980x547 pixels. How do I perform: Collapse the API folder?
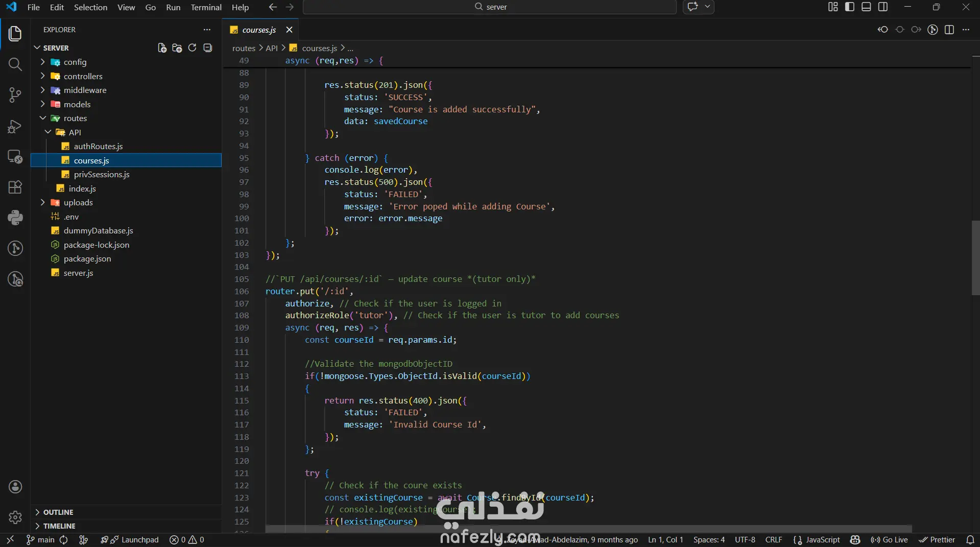point(48,132)
